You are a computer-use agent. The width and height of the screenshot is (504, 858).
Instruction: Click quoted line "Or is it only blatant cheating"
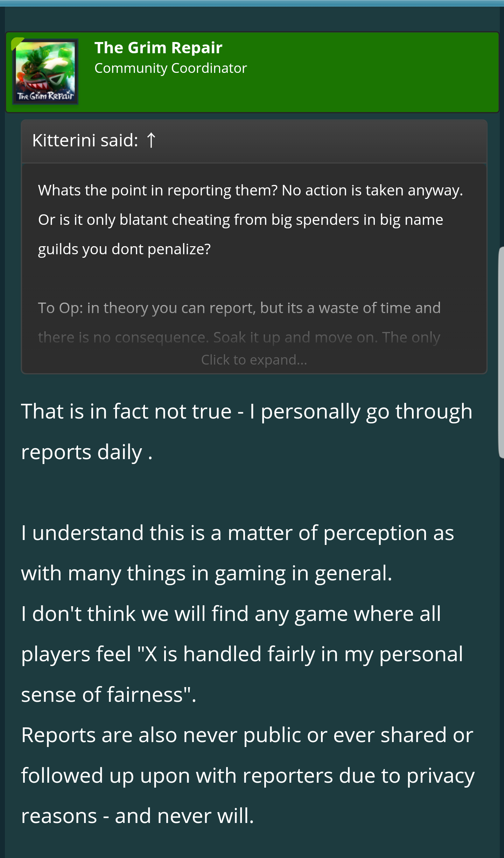[x=240, y=220]
